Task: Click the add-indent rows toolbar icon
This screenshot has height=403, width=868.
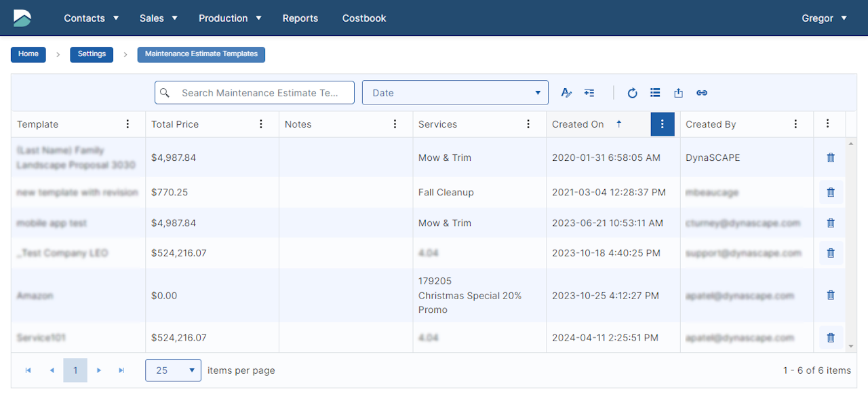Action: click(589, 93)
